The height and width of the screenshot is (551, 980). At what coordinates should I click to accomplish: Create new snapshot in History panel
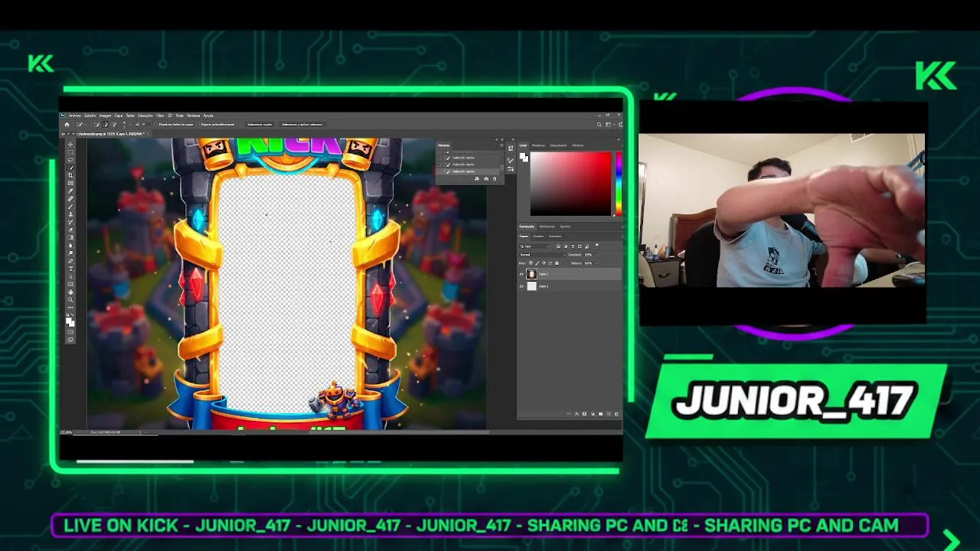(486, 179)
